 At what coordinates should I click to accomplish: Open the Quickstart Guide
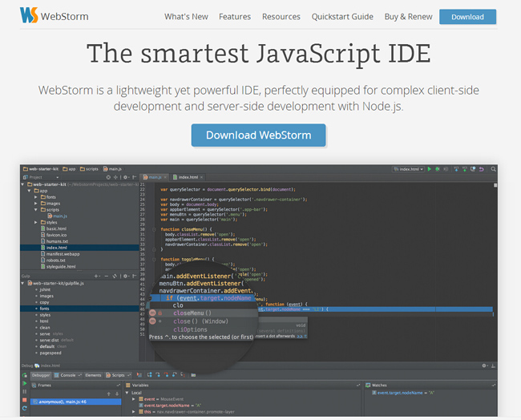342,17
